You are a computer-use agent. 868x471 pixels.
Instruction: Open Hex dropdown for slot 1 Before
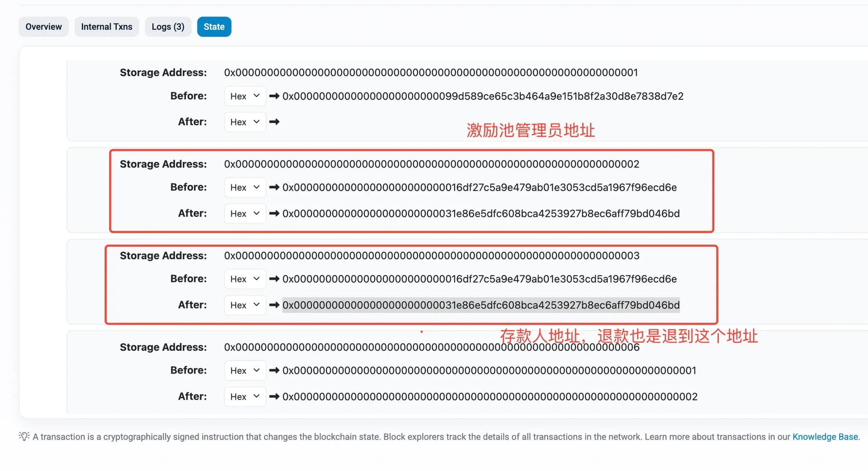pyautogui.click(x=245, y=96)
